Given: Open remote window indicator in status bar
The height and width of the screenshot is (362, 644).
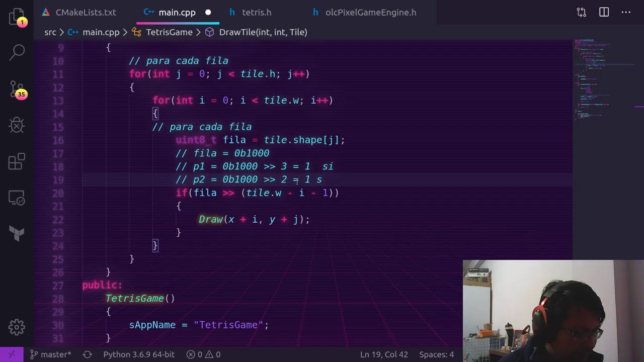Looking at the screenshot, I should pos(12,354).
